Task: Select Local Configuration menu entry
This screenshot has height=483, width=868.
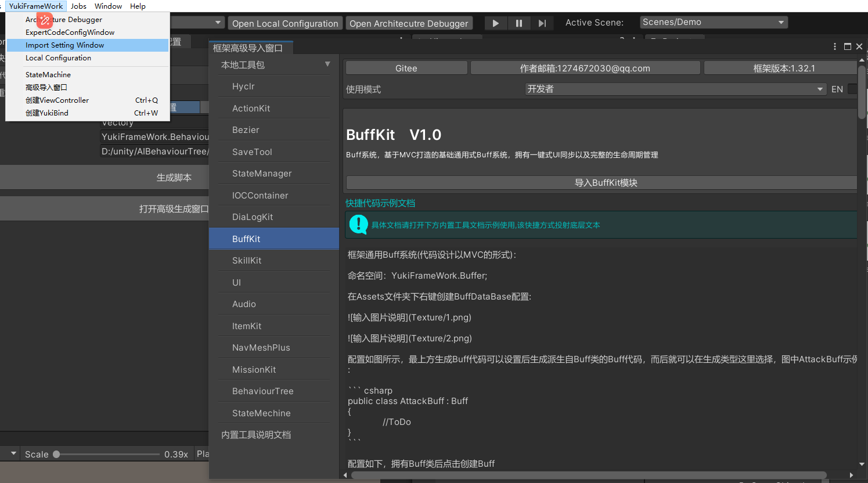Action: [87, 57]
